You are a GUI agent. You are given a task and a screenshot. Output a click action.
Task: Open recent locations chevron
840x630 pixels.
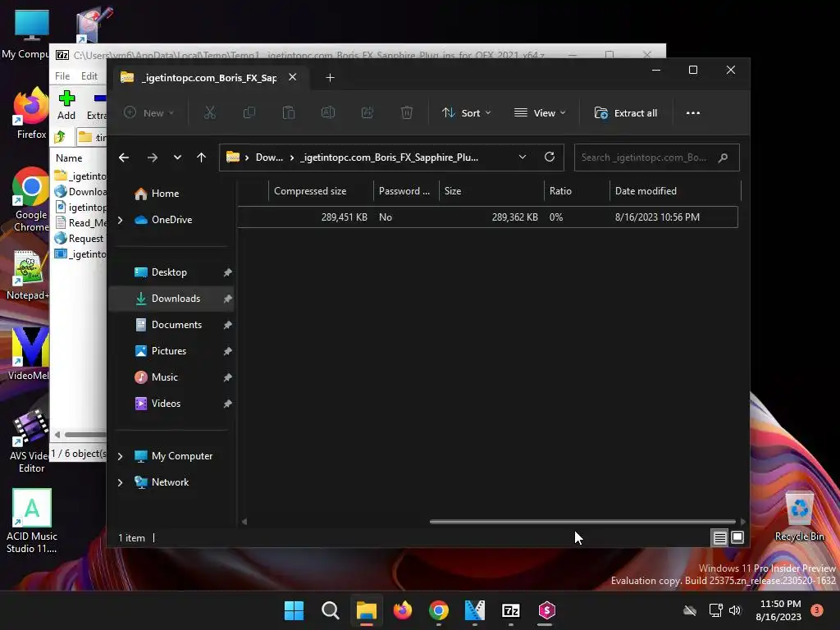(177, 157)
